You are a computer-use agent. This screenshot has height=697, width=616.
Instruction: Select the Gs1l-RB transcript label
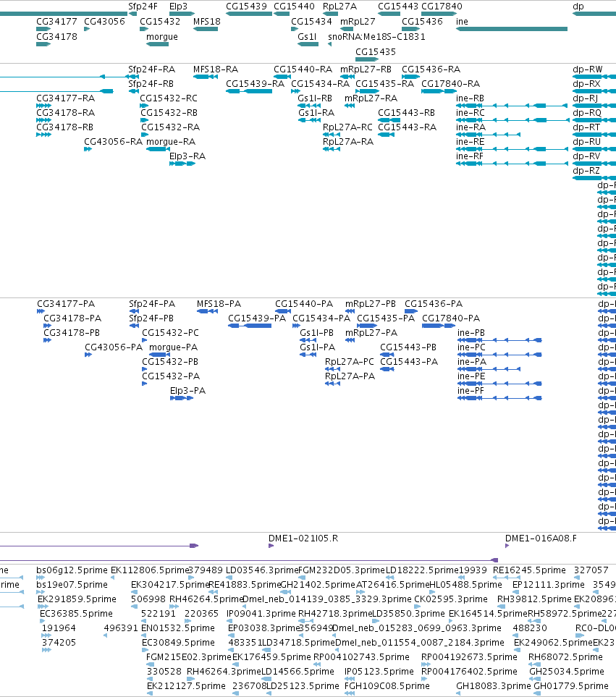315,98
